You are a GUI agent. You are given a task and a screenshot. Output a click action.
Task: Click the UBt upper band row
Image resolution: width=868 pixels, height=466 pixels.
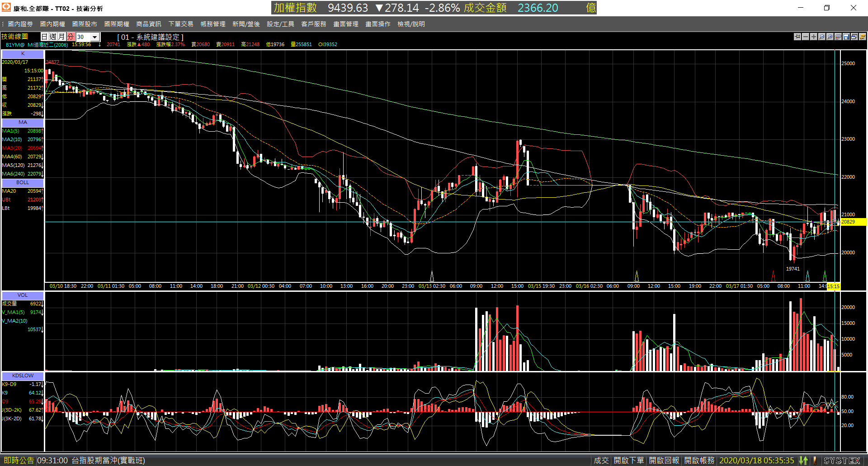(23, 200)
